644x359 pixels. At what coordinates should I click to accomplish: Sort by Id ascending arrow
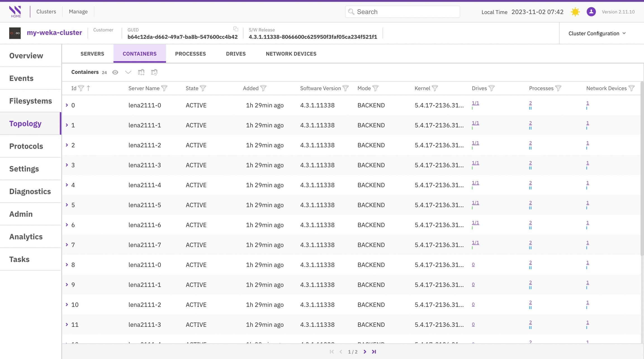tap(88, 88)
